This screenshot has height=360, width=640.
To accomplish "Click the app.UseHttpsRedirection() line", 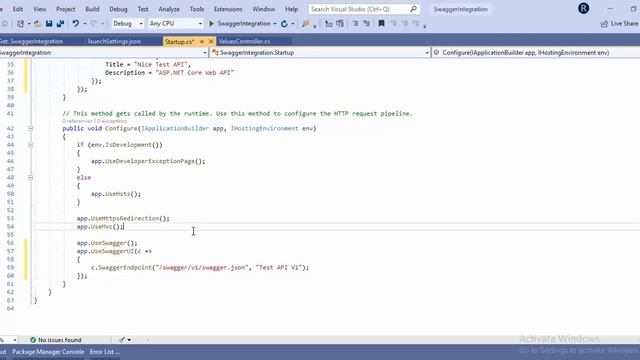I will point(123,218).
